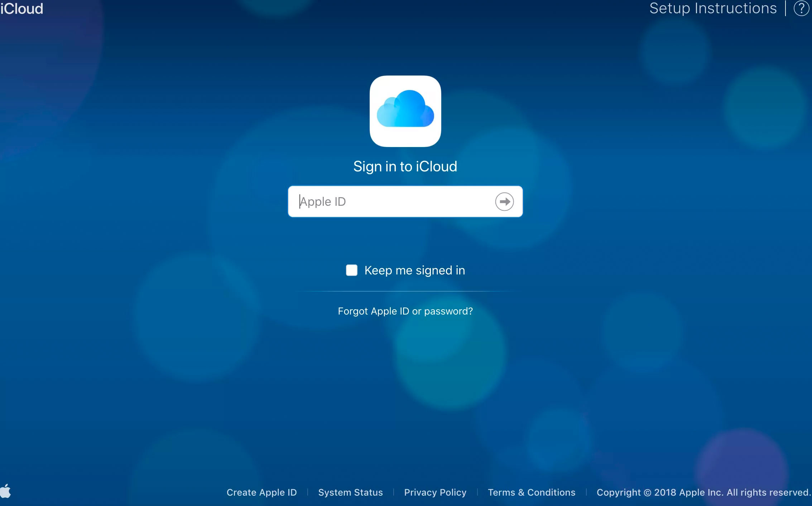The width and height of the screenshot is (812, 506).
Task: Click the separator between Privacy Policy and Terms
Action: (x=477, y=492)
